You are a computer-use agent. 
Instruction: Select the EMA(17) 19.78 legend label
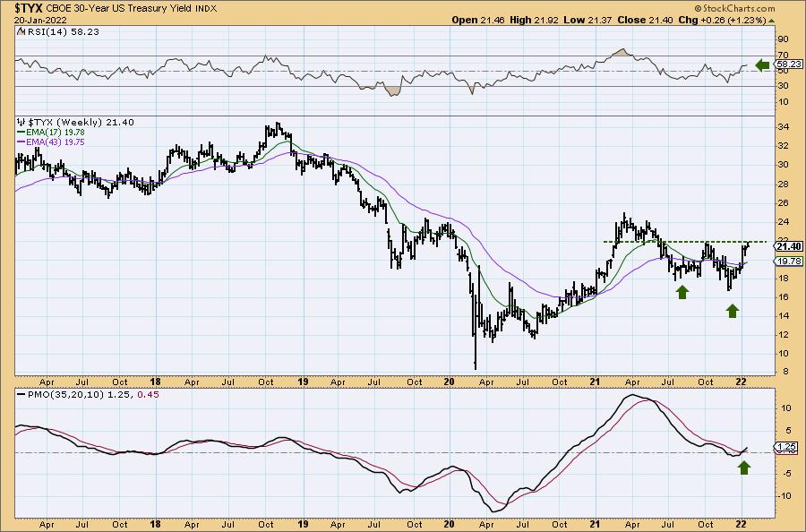coord(56,132)
